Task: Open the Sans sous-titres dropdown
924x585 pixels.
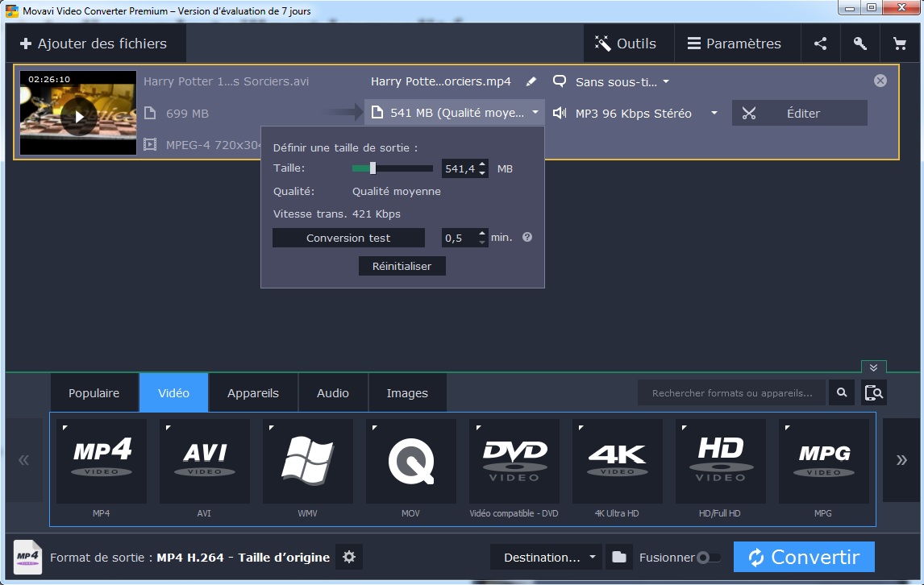Action: 617,81
